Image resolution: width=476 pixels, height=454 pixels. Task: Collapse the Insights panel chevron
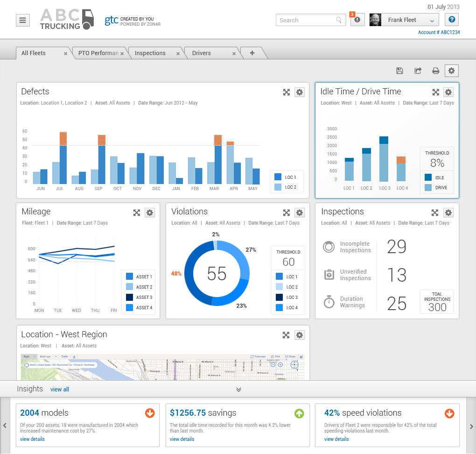[238, 389]
